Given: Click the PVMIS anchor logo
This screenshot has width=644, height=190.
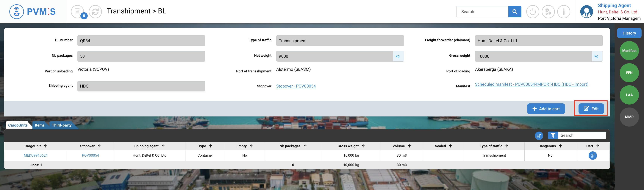Looking at the screenshot, I should coord(16,12).
